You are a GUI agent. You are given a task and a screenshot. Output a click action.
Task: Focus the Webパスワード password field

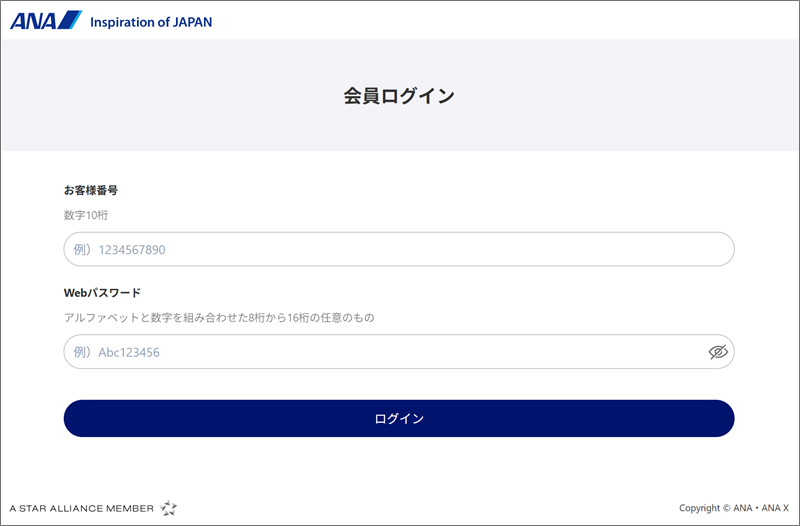[399, 352]
